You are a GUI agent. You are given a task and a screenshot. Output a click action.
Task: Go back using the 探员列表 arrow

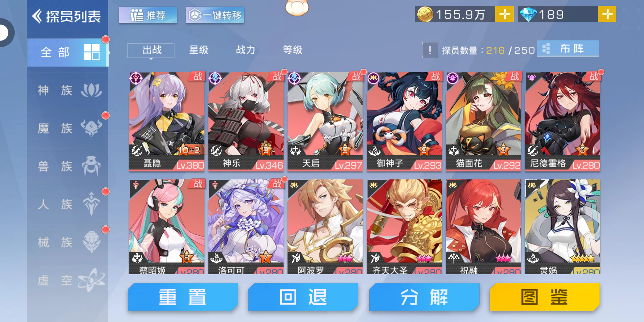click(x=37, y=16)
